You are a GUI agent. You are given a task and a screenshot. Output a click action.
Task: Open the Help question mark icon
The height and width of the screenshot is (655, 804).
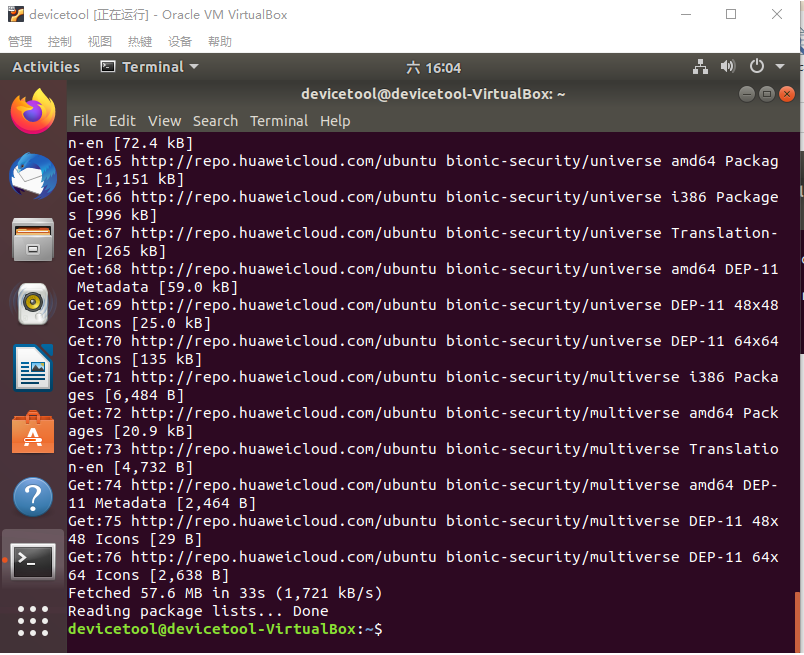click(33, 497)
